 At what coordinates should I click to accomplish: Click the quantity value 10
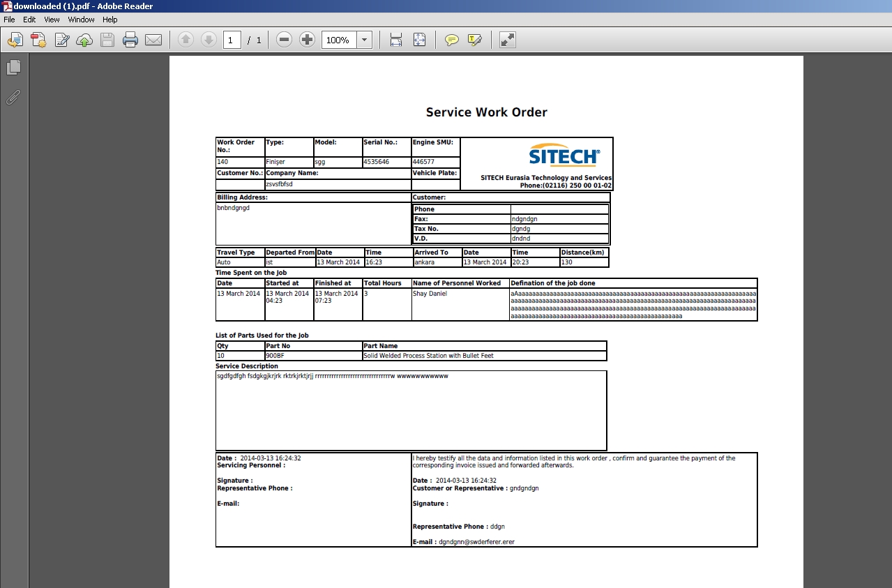click(220, 356)
